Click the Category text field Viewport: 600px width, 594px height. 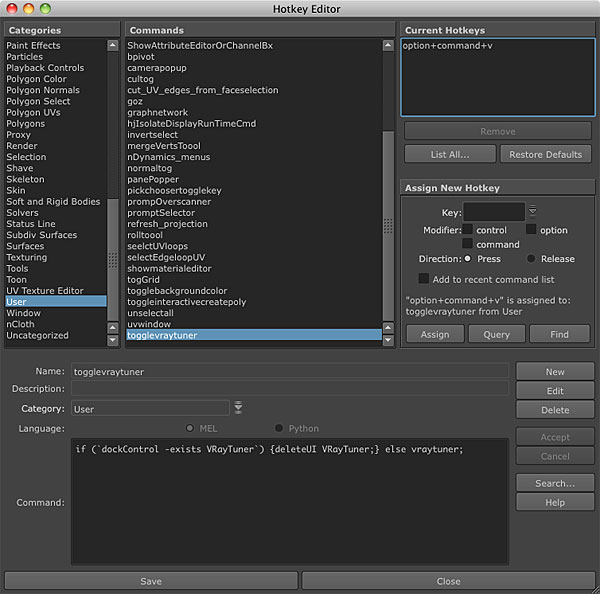[x=150, y=408]
